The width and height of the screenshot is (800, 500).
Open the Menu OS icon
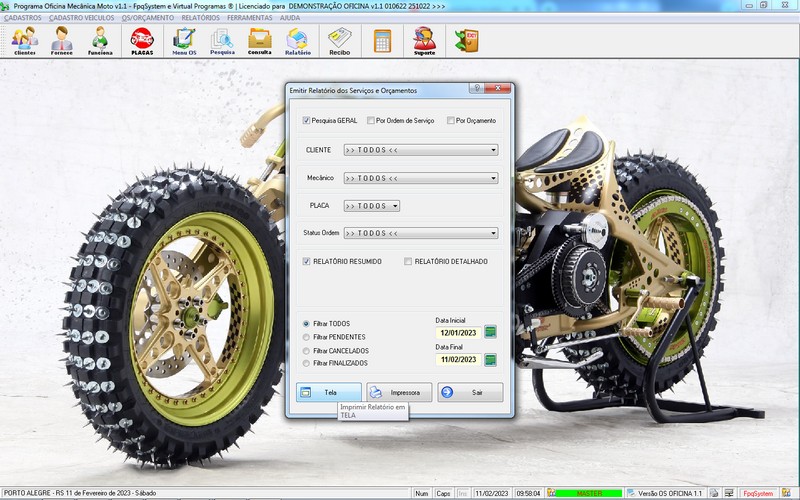184,40
